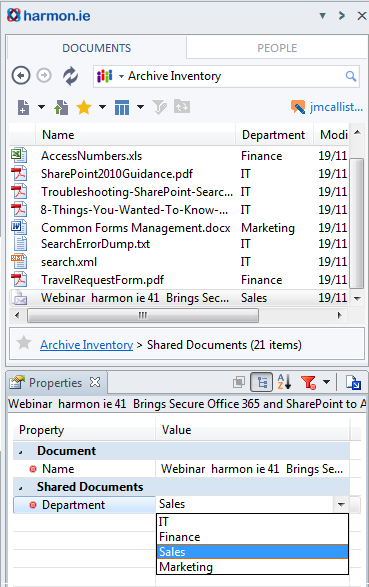The height and width of the screenshot is (587, 369).
Task: Choose Marketing from the Department list
Action: (252, 567)
